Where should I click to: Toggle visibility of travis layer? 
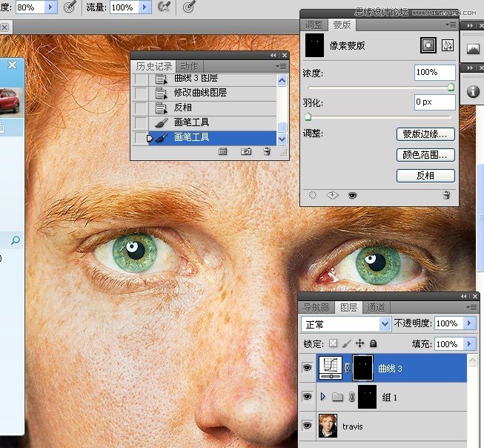click(307, 426)
